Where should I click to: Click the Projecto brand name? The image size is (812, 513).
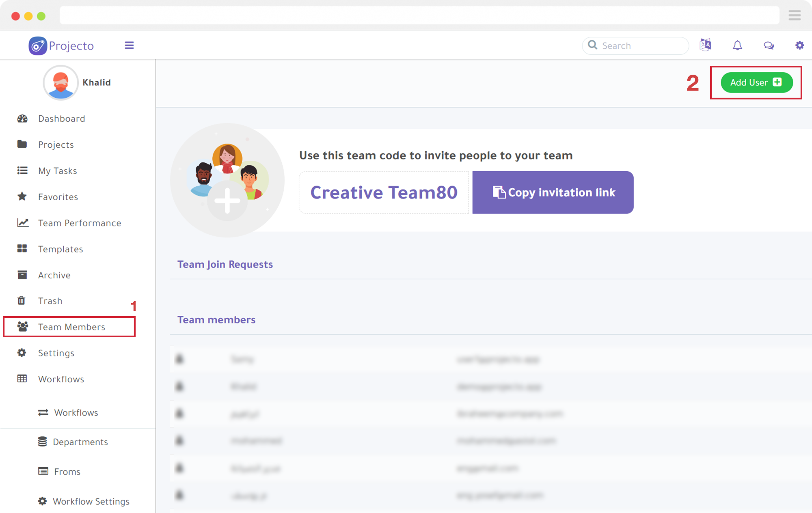(71, 46)
